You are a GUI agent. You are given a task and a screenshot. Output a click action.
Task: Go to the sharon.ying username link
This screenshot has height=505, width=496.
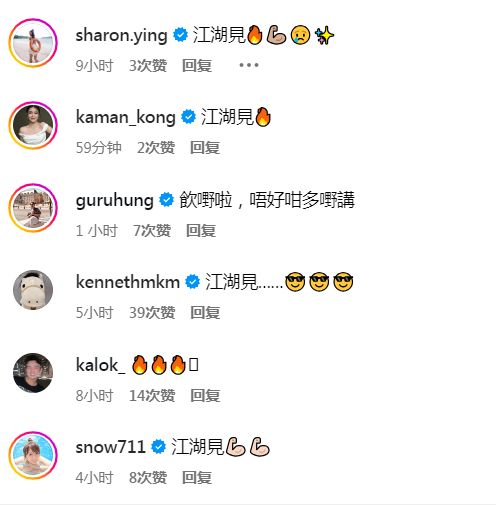pos(121,36)
